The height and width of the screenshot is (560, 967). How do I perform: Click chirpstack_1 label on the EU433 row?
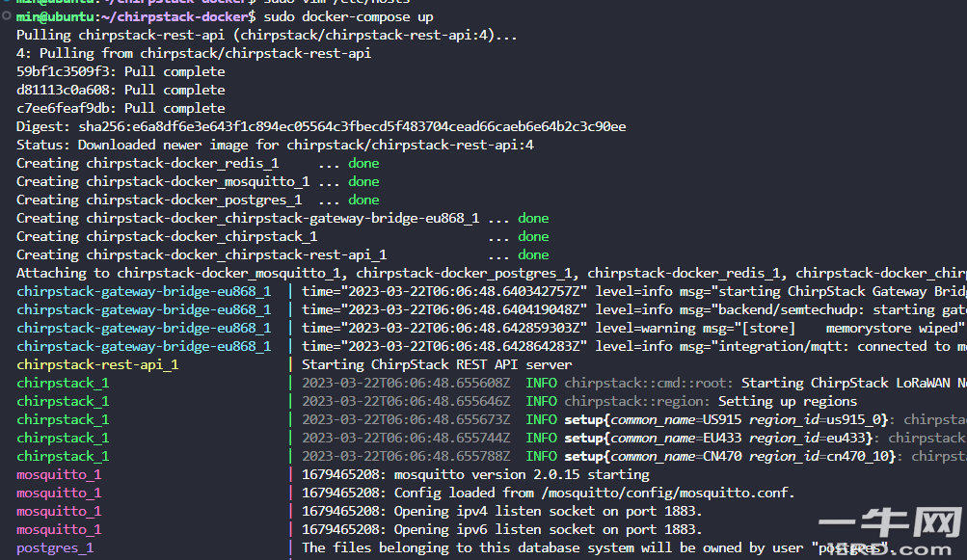pyautogui.click(x=63, y=438)
